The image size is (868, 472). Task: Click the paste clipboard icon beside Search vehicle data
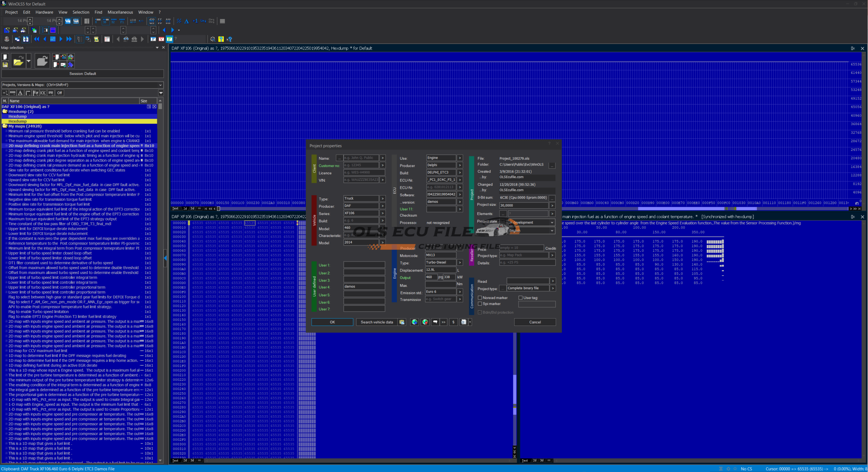(x=402, y=322)
